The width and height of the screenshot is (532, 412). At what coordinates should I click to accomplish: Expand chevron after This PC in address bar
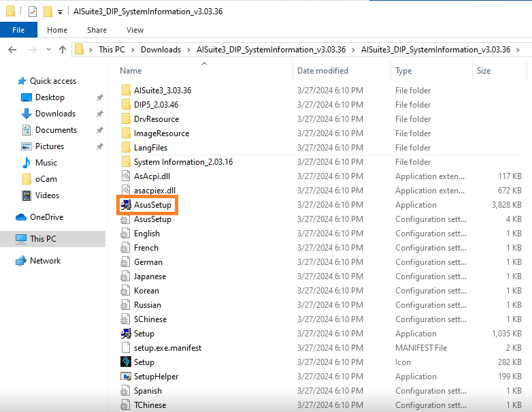(x=133, y=50)
